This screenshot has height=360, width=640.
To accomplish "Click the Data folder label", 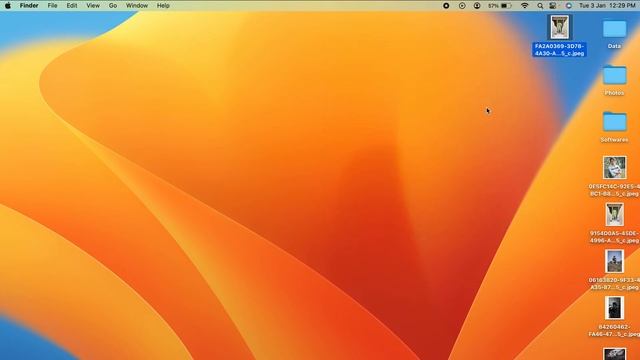I will point(614,46).
